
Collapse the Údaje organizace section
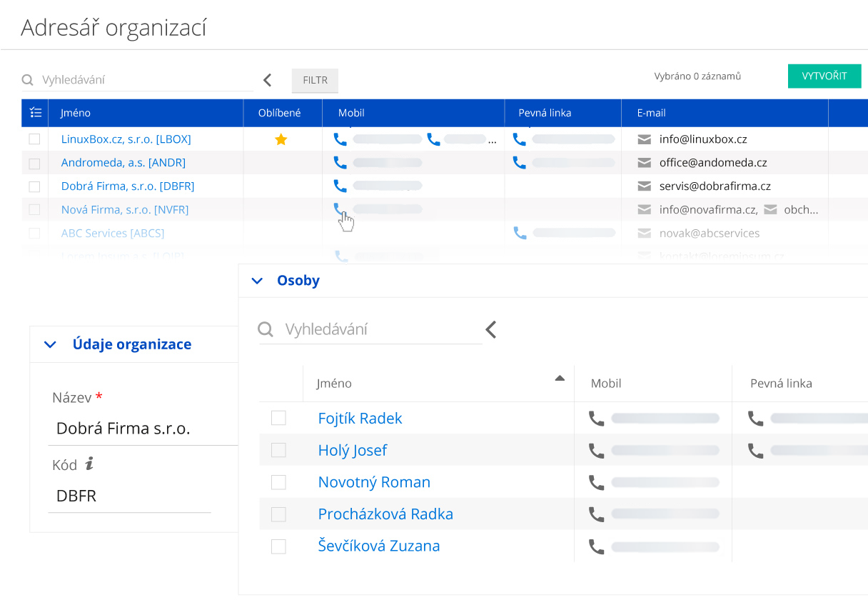[x=50, y=344]
